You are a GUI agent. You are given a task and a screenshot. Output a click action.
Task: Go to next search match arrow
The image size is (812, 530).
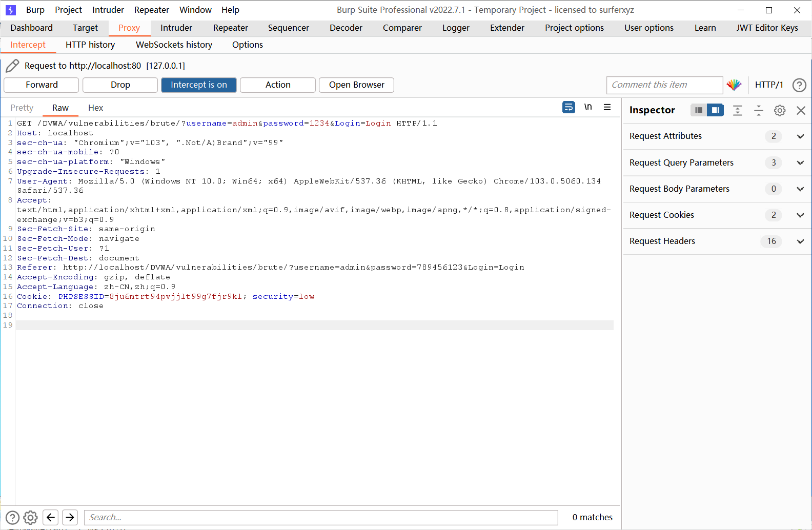(x=70, y=518)
